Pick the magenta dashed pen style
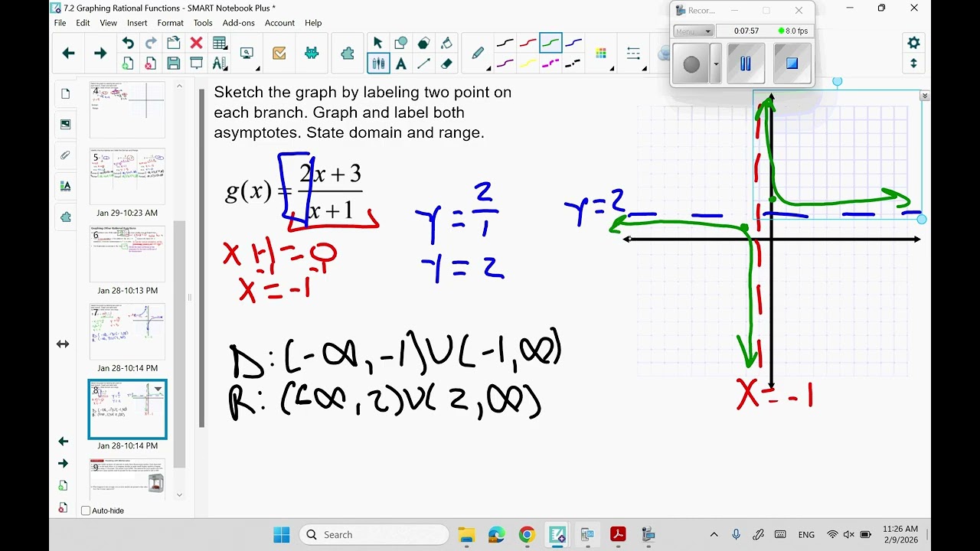Screen dimensions: 980x551 click(551, 64)
